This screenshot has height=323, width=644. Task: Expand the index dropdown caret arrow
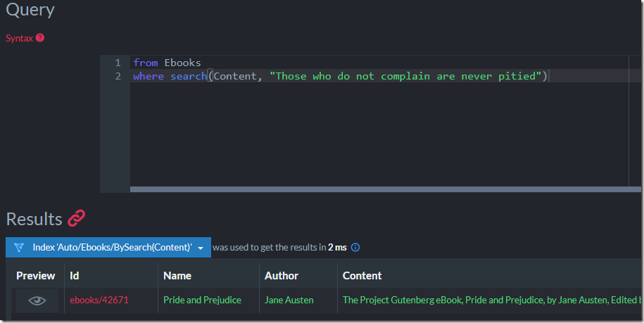point(201,248)
